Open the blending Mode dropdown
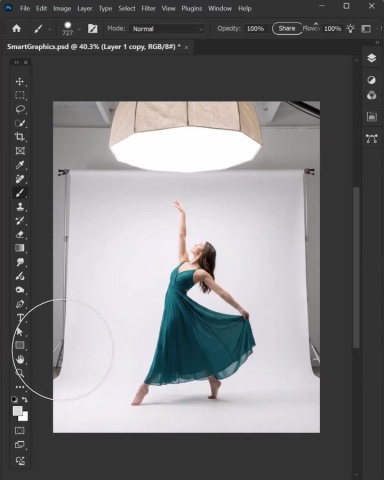The width and height of the screenshot is (384, 480). 167,29
